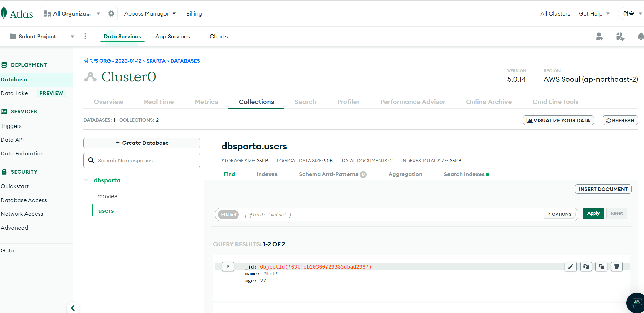The height and width of the screenshot is (313, 644).
Task: Open Data Lake in the sidebar
Action: 14,93
